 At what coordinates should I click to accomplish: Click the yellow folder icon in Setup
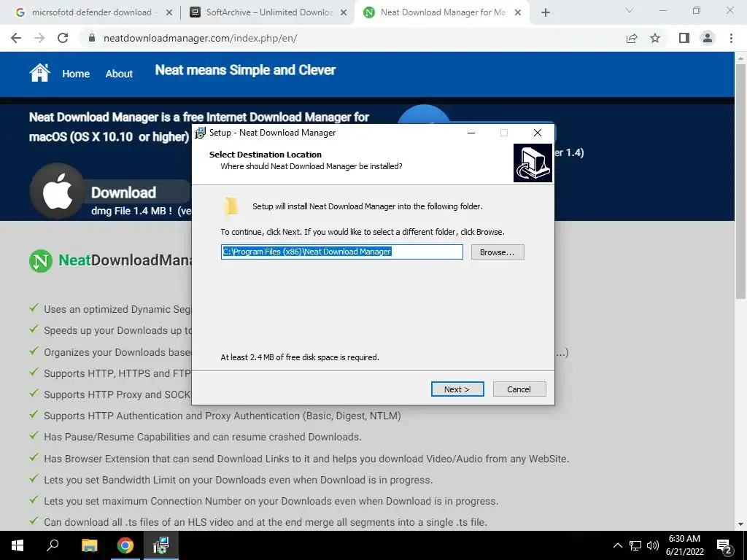231,206
